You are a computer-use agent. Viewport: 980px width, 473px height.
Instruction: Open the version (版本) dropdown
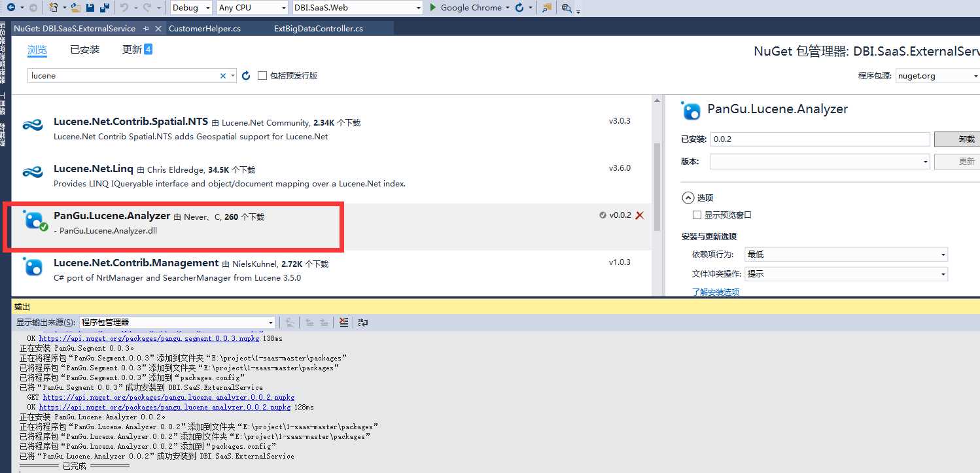pyautogui.click(x=820, y=162)
